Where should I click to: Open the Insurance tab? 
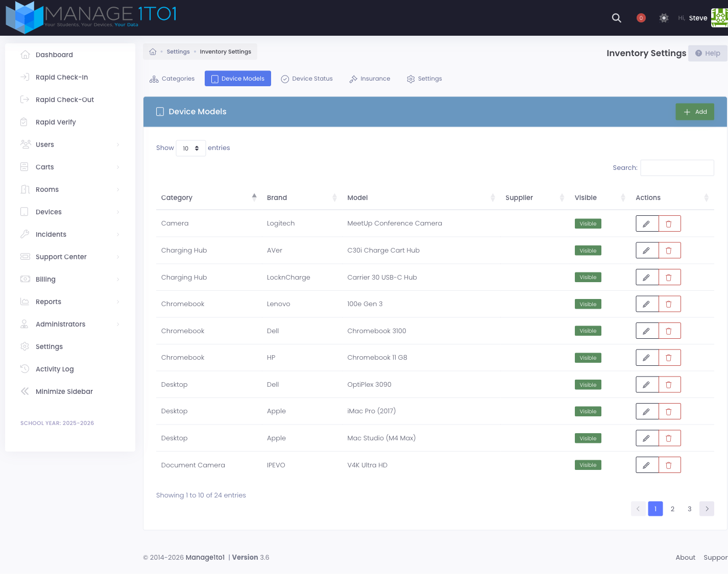tap(370, 79)
